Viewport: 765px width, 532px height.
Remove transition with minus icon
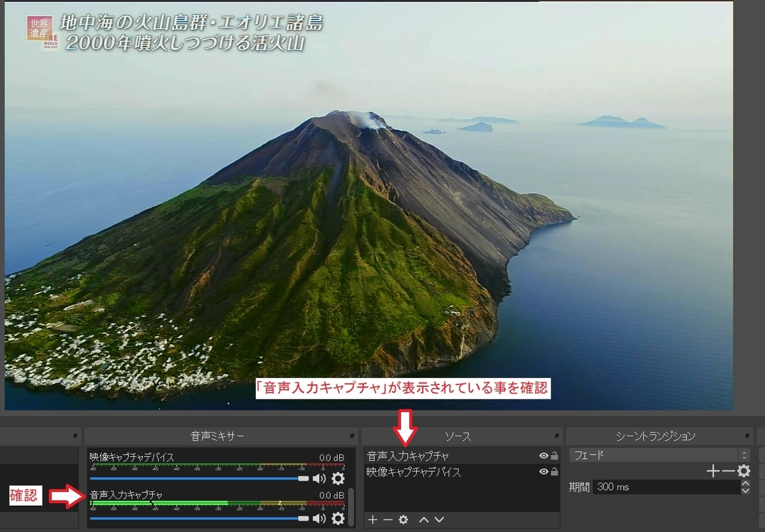(x=729, y=471)
